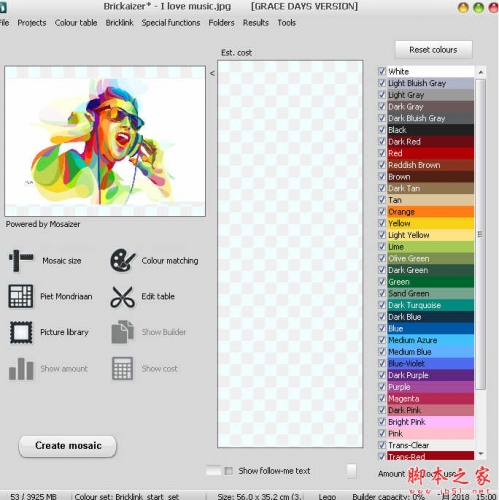Open the Tools menu
Screen dimensions: 499x500
[x=287, y=23]
